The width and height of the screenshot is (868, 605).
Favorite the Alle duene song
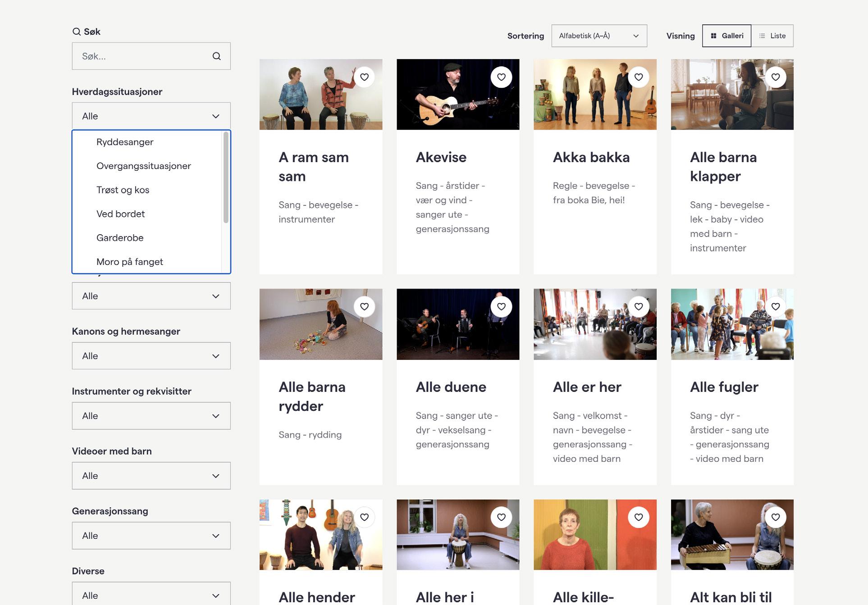501,307
